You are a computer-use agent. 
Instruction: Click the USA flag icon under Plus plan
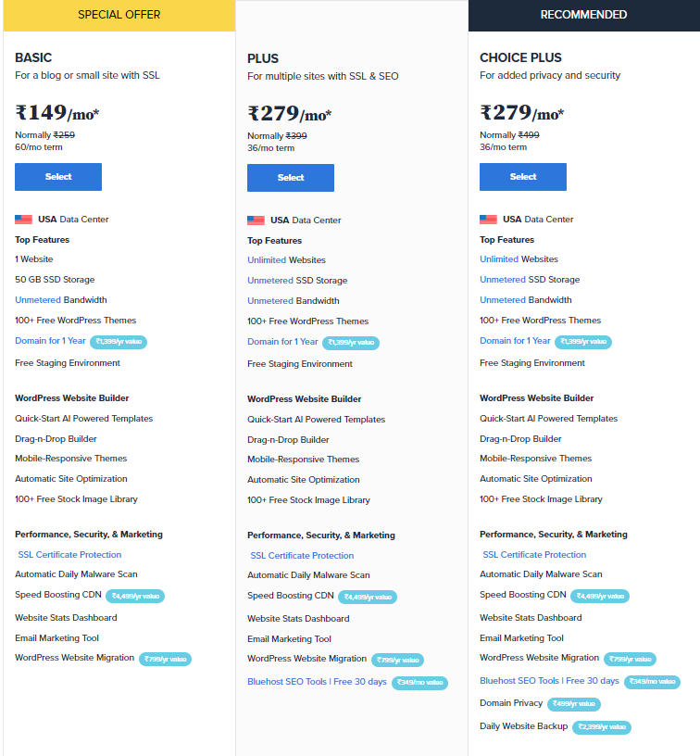tap(256, 220)
